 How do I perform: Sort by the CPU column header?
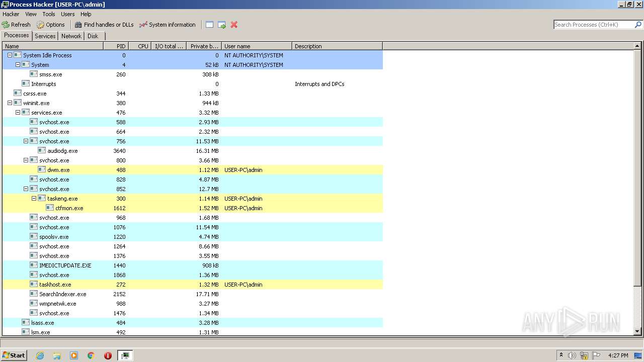[x=140, y=46]
